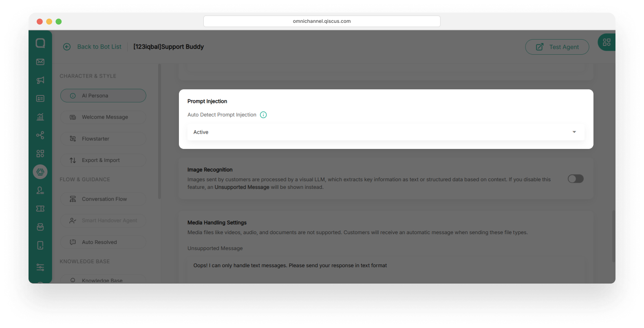Click the green maximize window button
The height and width of the screenshot is (328, 644).
coord(59,22)
